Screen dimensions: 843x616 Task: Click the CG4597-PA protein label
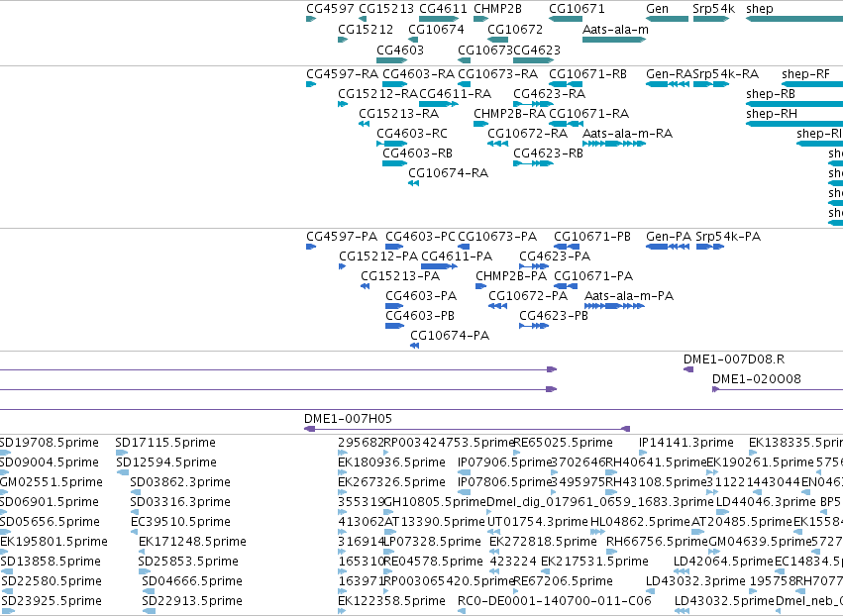tap(342, 237)
